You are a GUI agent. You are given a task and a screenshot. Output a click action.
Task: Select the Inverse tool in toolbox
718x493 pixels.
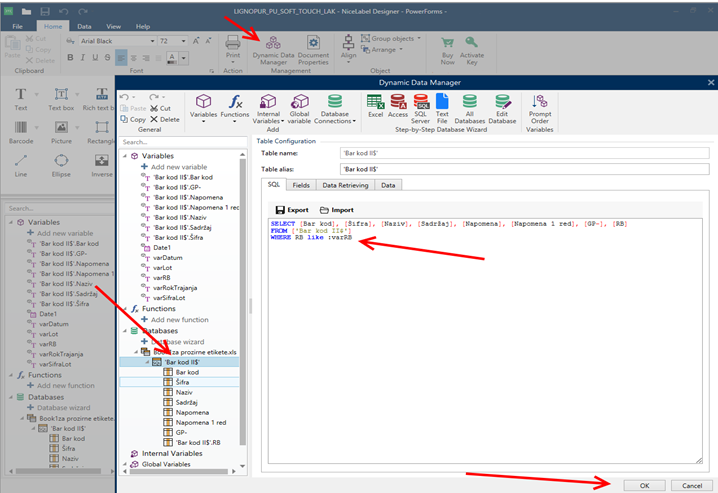click(x=102, y=166)
